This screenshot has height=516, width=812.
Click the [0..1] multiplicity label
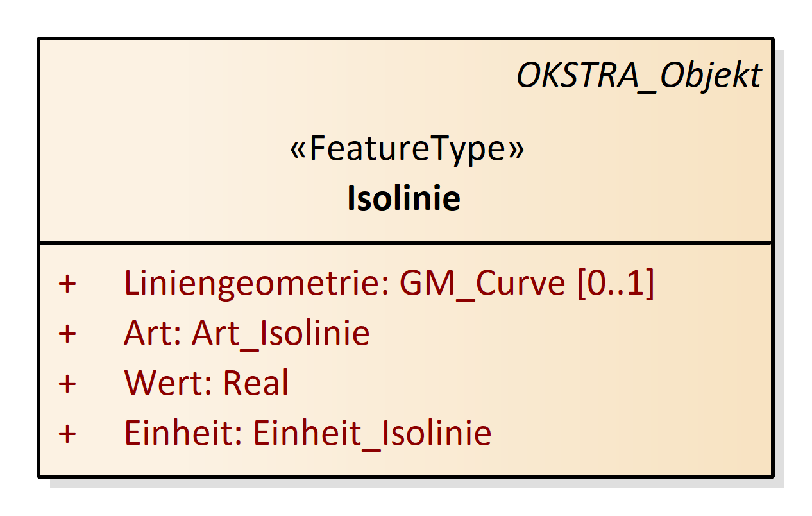click(616, 283)
